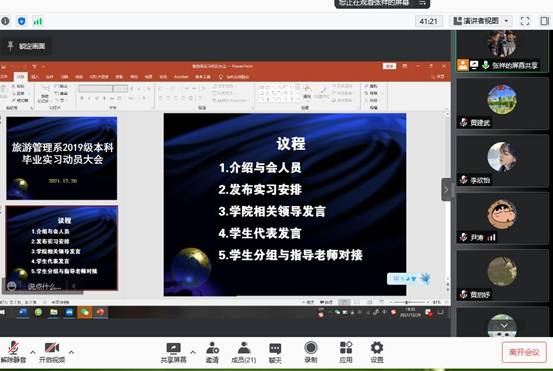Click Leave Meeting (离开会议) button
Image resolution: width=553 pixels, height=371 pixels.
click(524, 352)
